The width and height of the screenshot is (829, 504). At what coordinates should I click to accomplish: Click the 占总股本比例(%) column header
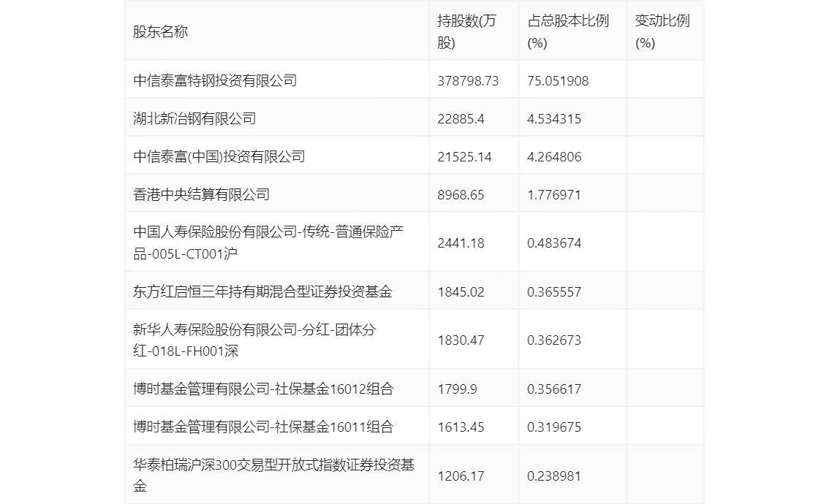(x=568, y=31)
